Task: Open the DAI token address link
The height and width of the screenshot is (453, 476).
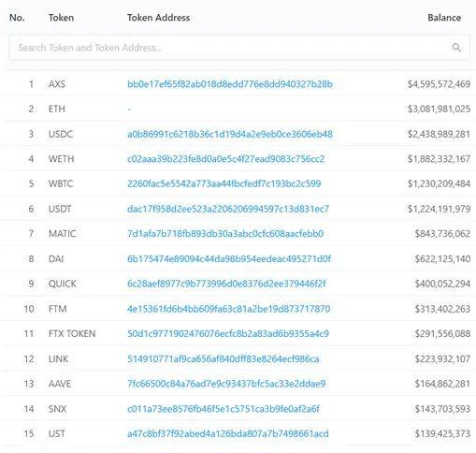Action: point(229,258)
